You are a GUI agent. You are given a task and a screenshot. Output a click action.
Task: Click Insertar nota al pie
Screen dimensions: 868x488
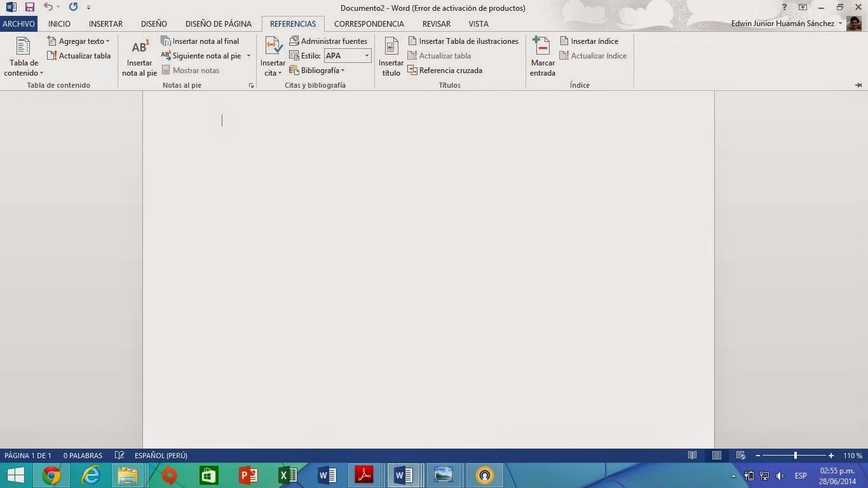coord(139,57)
